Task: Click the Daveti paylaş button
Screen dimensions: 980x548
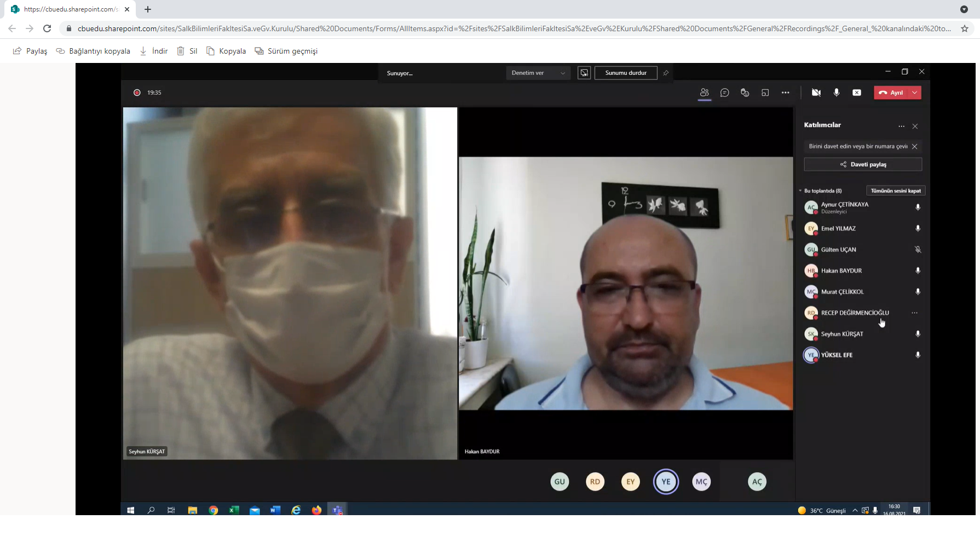Action: [x=862, y=164]
